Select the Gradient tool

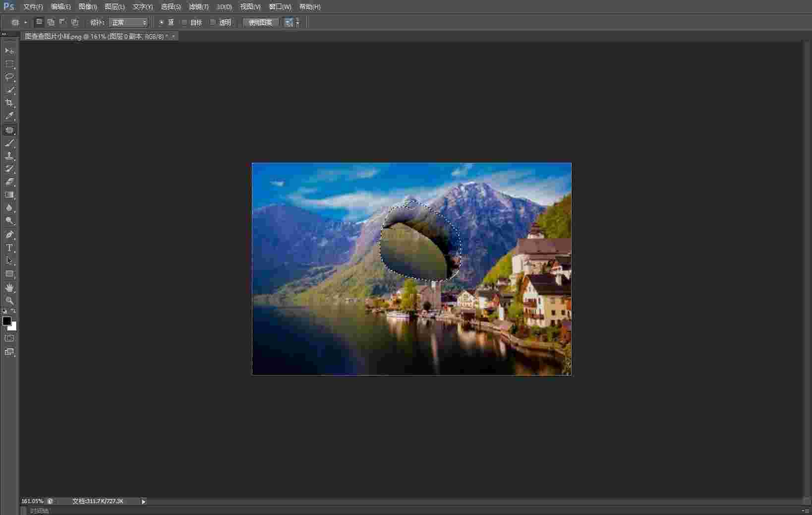9,194
